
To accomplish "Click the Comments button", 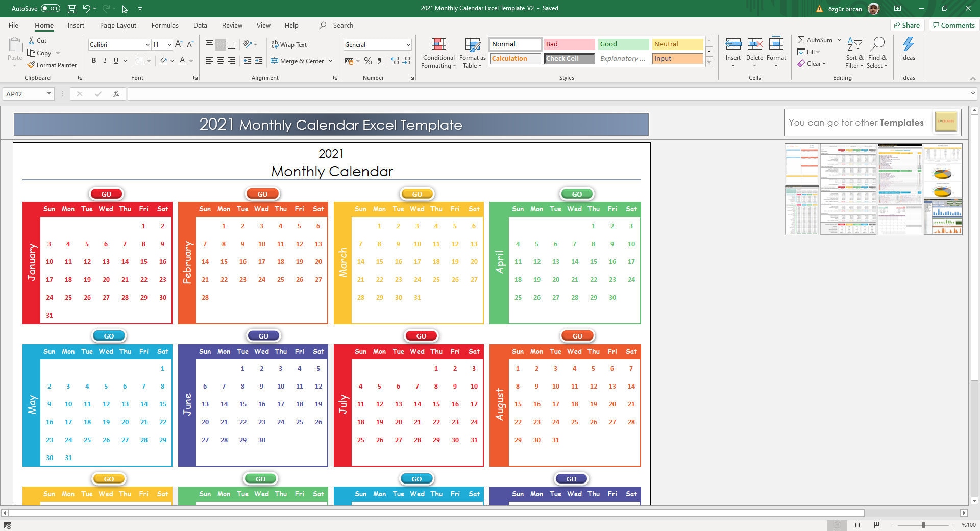I will 953,25.
